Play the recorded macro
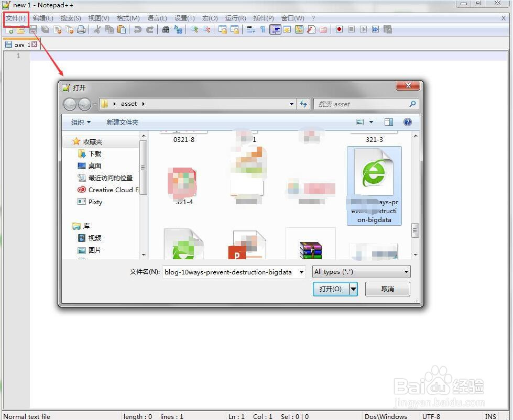513x420 pixels. (364, 29)
